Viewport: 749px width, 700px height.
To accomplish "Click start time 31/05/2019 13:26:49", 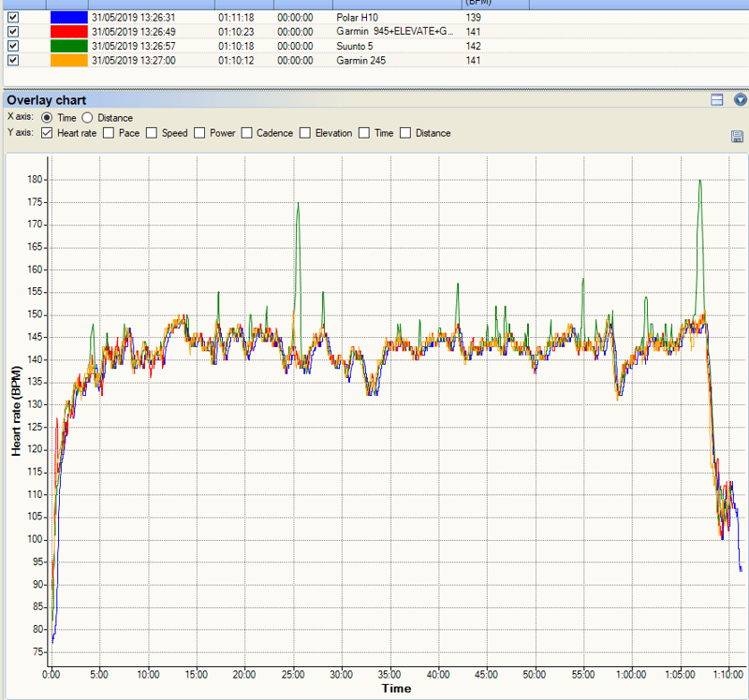I will 134,32.
